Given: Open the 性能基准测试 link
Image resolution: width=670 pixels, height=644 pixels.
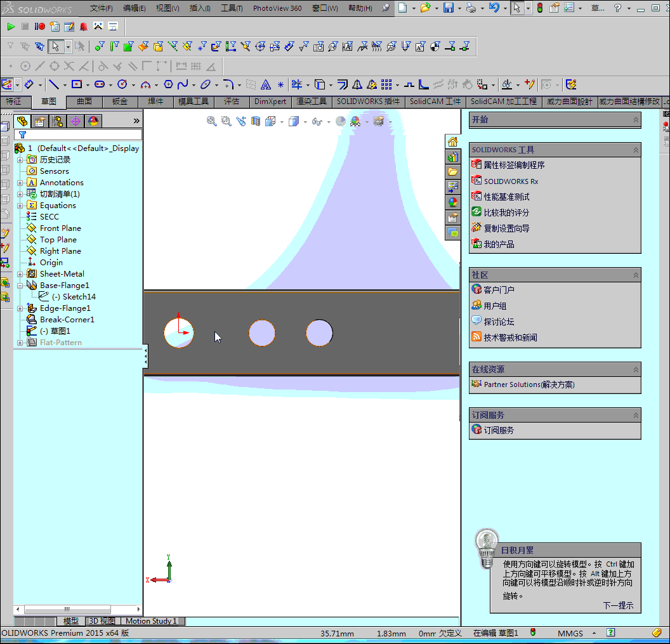Looking at the screenshot, I should 506,197.
